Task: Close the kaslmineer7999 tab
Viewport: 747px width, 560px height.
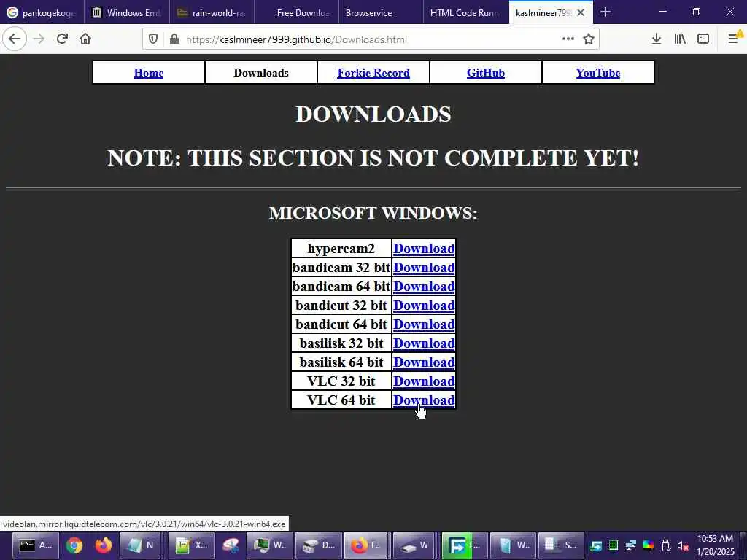Action: click(x=581, y=13)
